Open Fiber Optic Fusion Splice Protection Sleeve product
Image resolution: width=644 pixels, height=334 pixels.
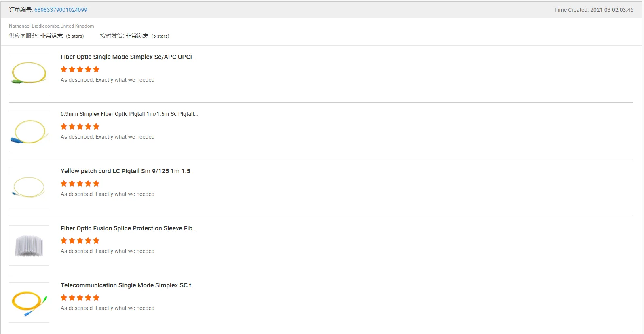(128, 228)
